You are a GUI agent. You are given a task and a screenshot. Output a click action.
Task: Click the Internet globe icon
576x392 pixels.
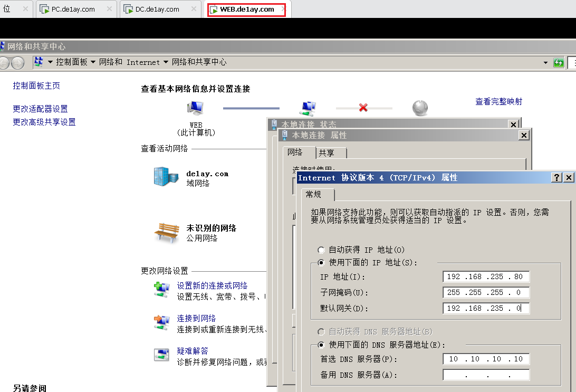point(420,108)
